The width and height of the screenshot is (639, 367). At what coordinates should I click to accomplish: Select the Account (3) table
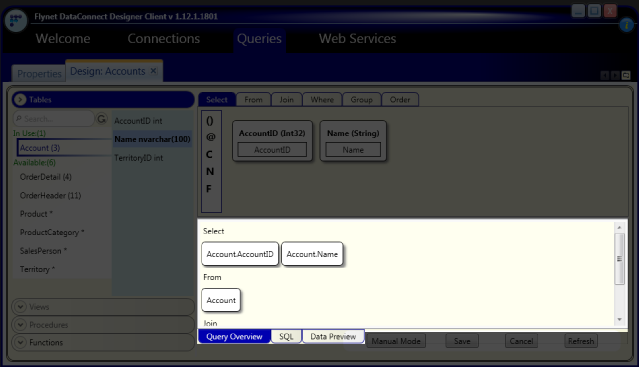point(64,148)
